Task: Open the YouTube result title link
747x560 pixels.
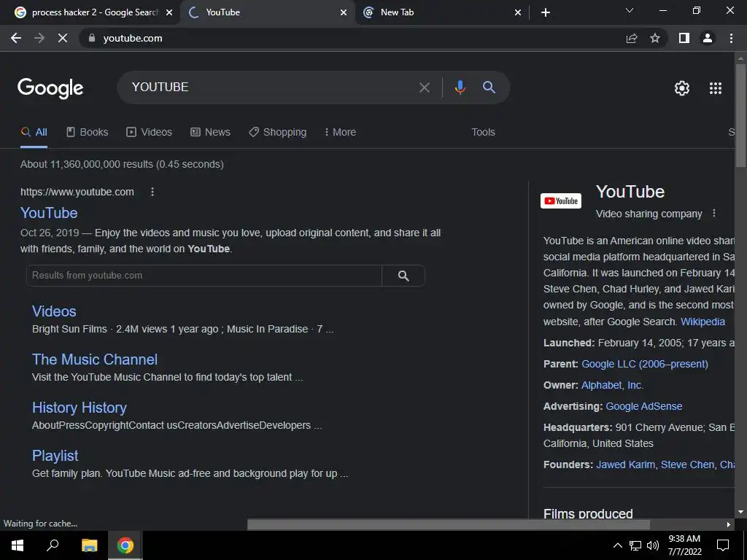Action: [x=49, y=213]
